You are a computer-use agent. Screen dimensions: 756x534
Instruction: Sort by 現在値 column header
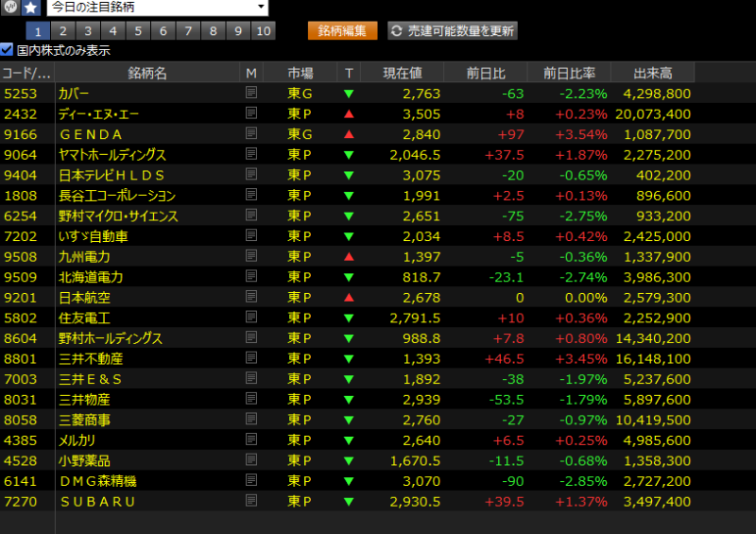[x=403, y=73]
